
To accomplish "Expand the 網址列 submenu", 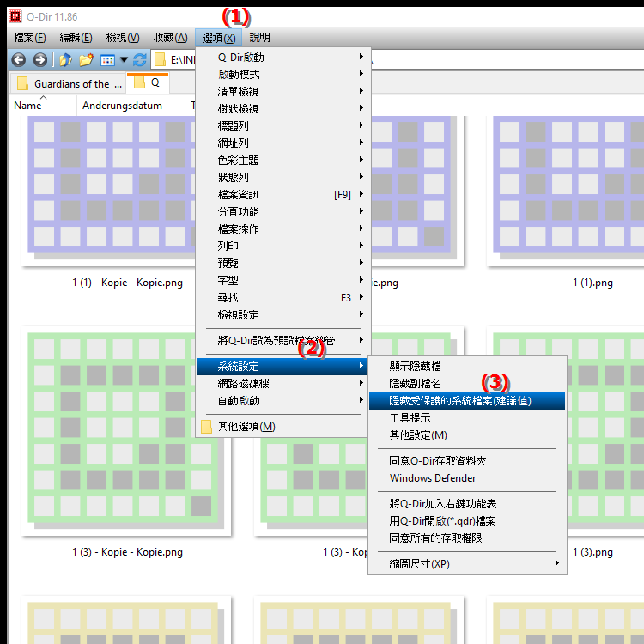I will click(x=283, y=143).
